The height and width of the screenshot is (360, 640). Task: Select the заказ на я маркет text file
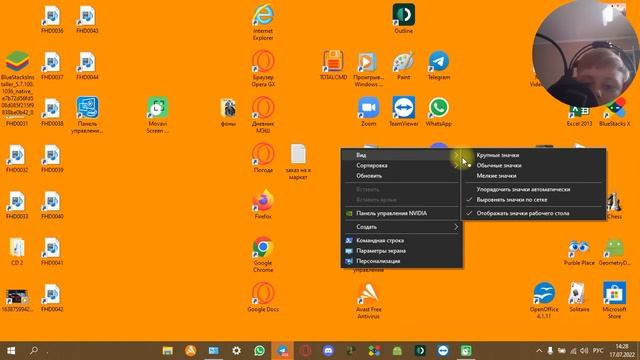pyautogui.click(x=298, y=162)
